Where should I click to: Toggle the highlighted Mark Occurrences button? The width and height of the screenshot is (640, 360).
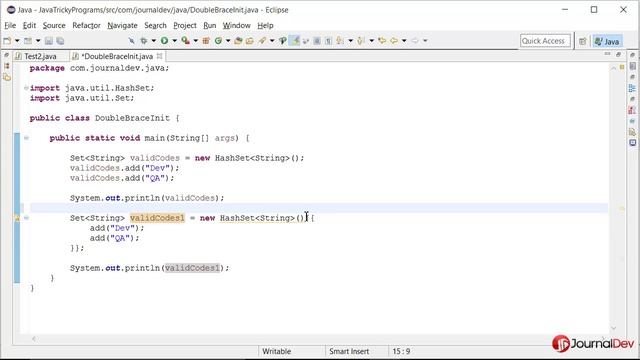tap(295, 41)
